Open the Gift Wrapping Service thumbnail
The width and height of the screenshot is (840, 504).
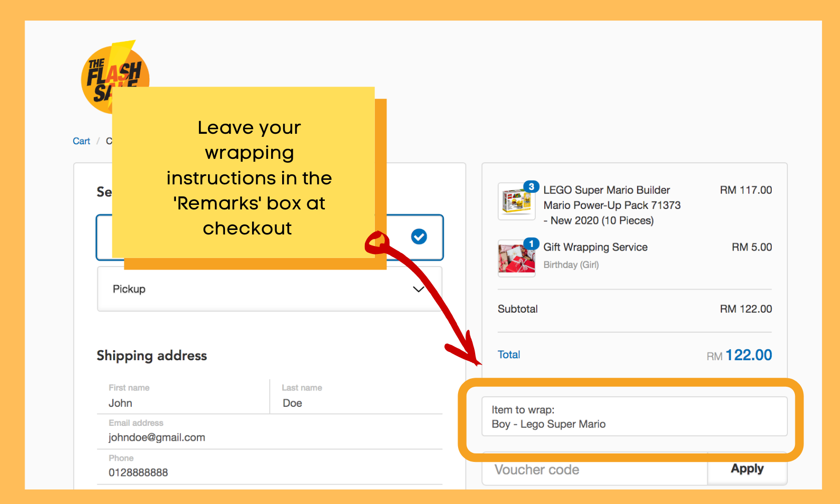(x=516, y=258)
